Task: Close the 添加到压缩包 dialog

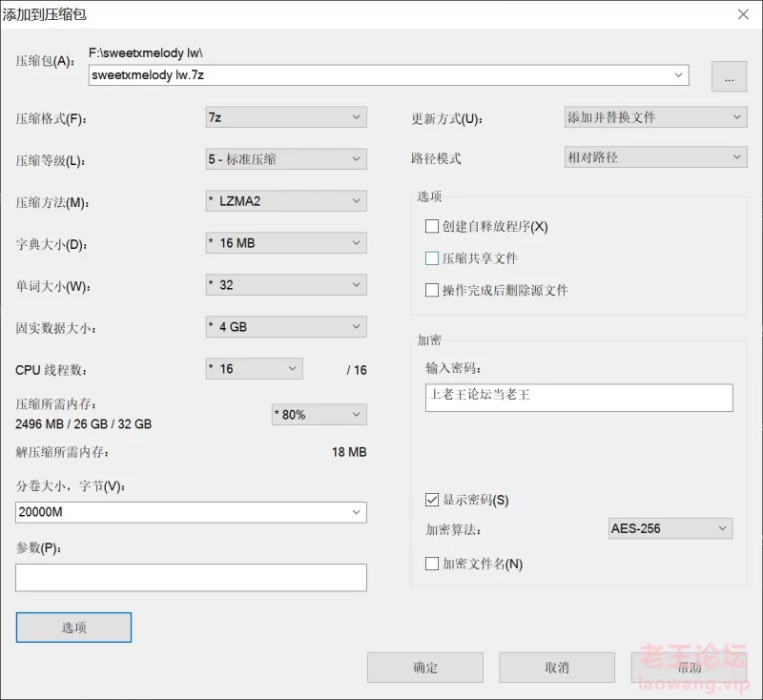Action: tap(743, 14)
